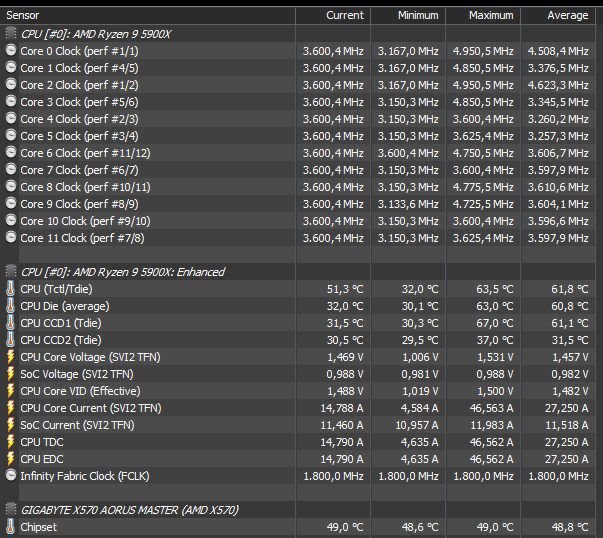Screen dimensions: 603x538
Task: Select the Infinity Fabric Clock (FCLK) label
Action: 85,476
